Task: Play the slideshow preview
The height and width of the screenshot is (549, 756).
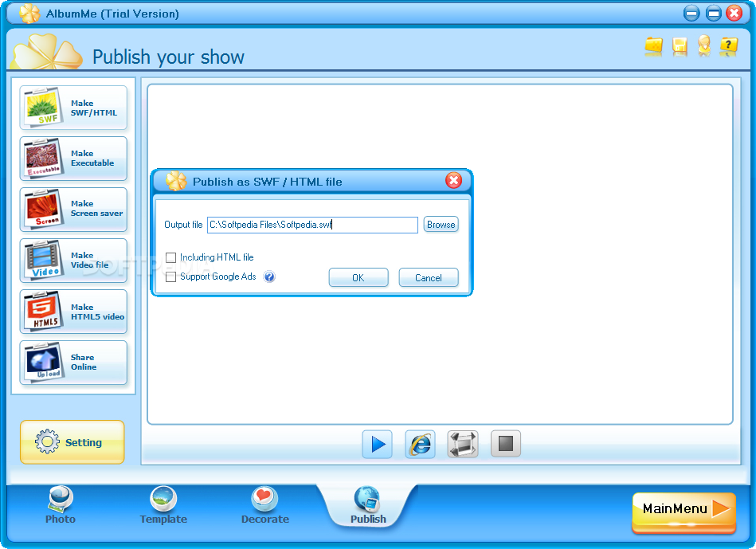Action: [377, 444]
